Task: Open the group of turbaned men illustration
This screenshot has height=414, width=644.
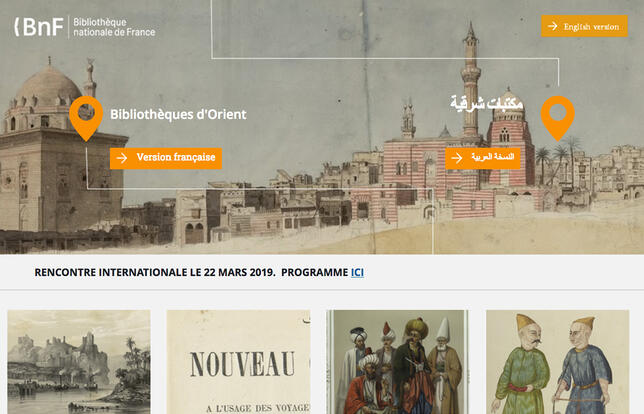Action: 398,362
